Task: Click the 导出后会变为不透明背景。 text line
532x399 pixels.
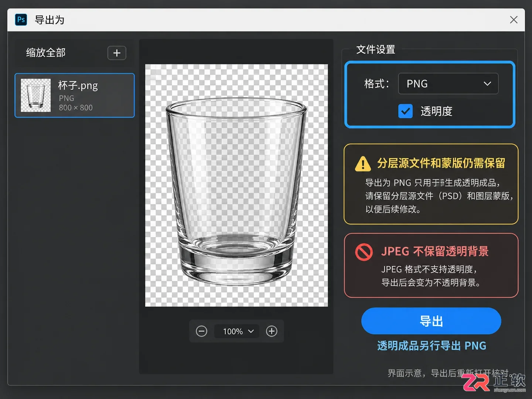Action: [431, 283]
